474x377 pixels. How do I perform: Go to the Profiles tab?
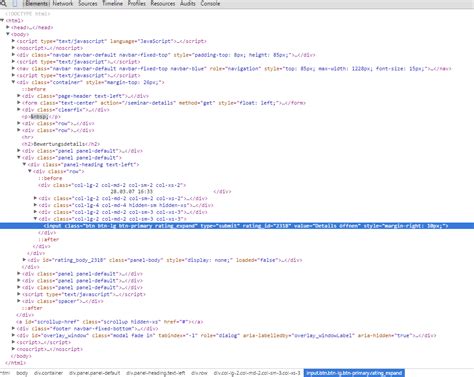[x=137, y=3]
